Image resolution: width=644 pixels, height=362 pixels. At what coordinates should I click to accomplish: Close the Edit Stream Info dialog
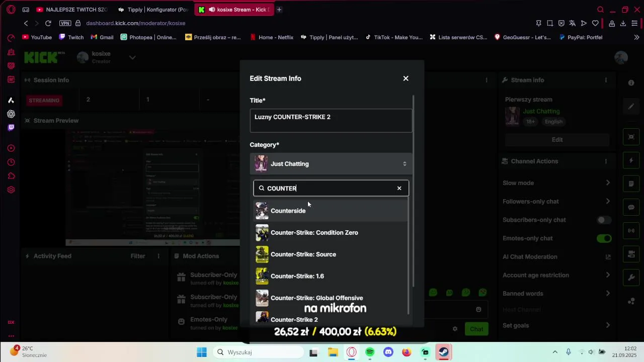coord(406,78)
